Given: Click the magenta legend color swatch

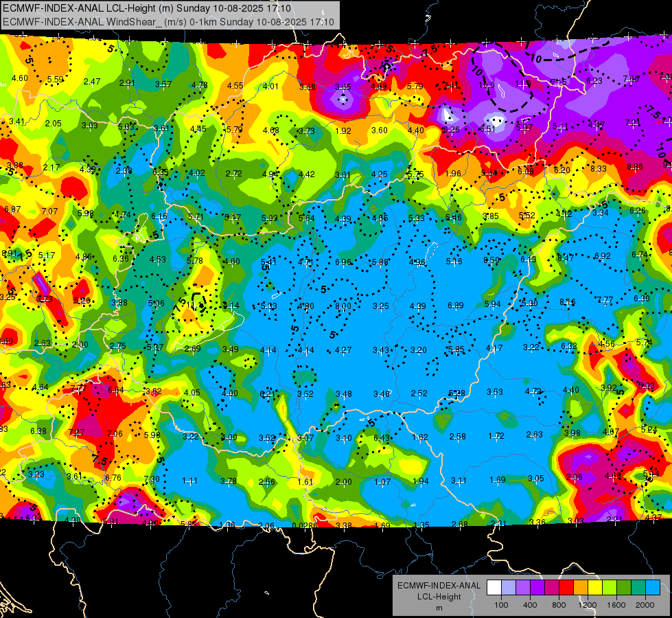Looking at the screenshot, I should pos(552,588).
